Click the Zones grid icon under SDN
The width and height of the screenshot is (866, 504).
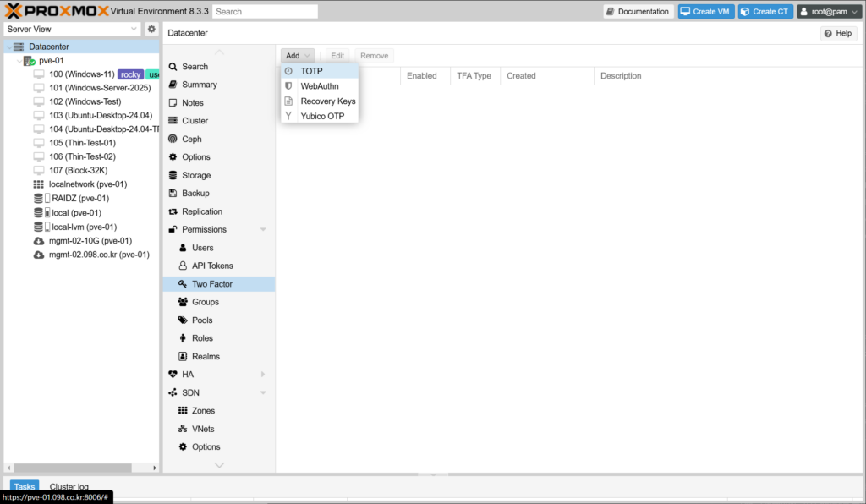click(x=183, y=411)
